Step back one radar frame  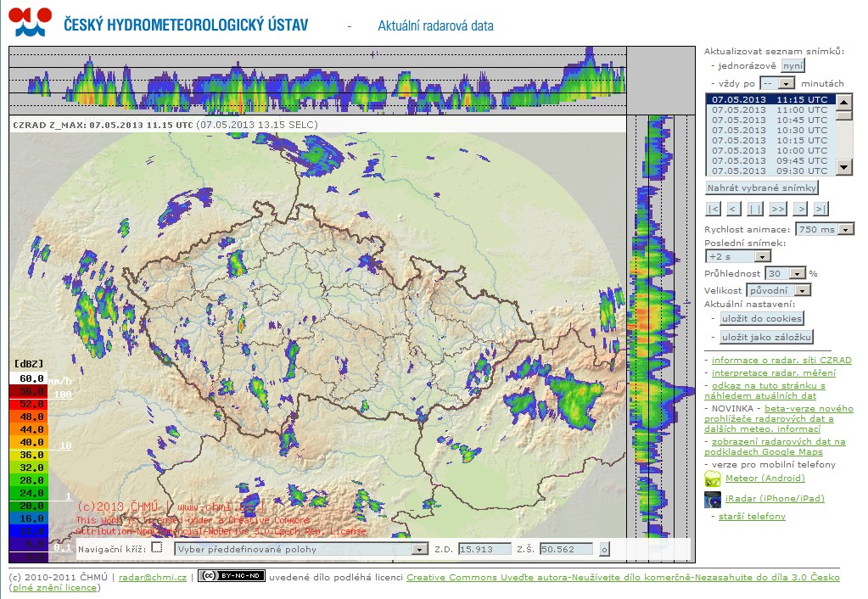point(734,209)
